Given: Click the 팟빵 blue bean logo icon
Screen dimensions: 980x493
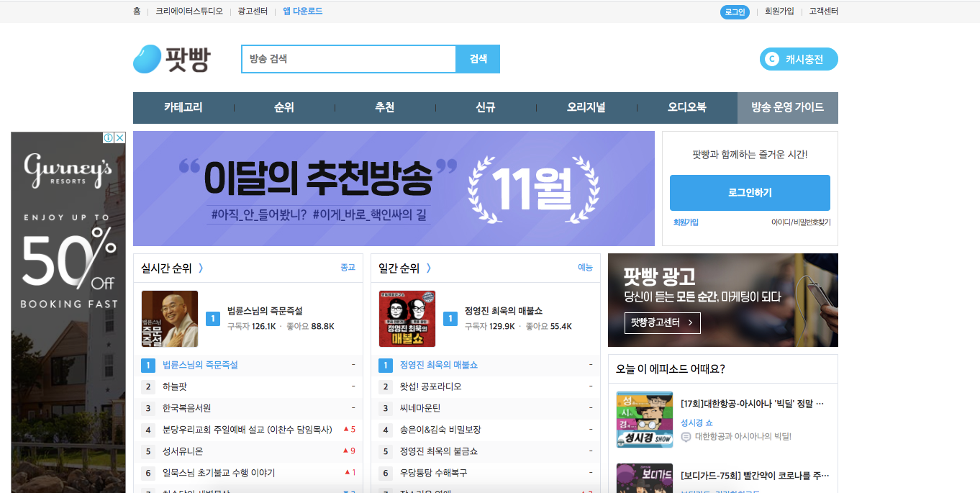Looking at the screenshot, I should (146, 58).
